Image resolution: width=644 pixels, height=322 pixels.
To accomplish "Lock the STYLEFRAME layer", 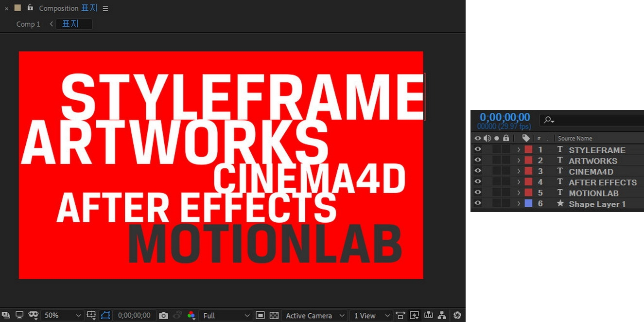I will (506, 150).
